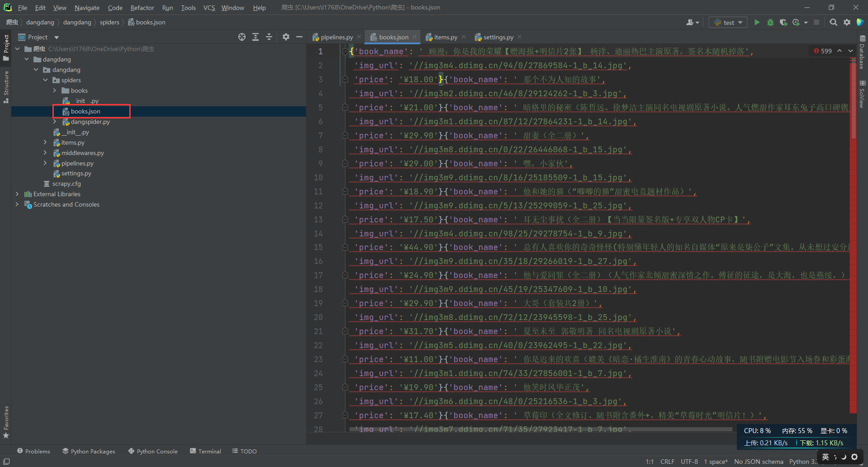The height and width of the screenshot is (467, 868).
Task: Toggle the Database tool window
Action: click(862, 52)
